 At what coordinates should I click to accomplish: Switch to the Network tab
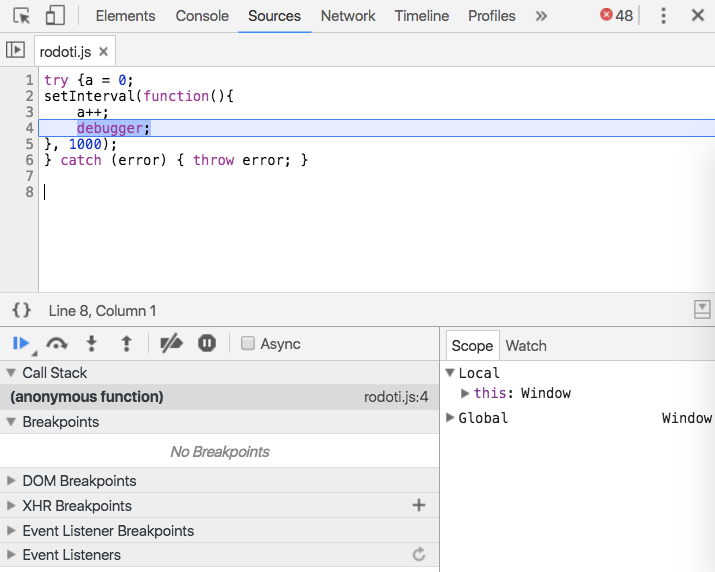(348, 16)
